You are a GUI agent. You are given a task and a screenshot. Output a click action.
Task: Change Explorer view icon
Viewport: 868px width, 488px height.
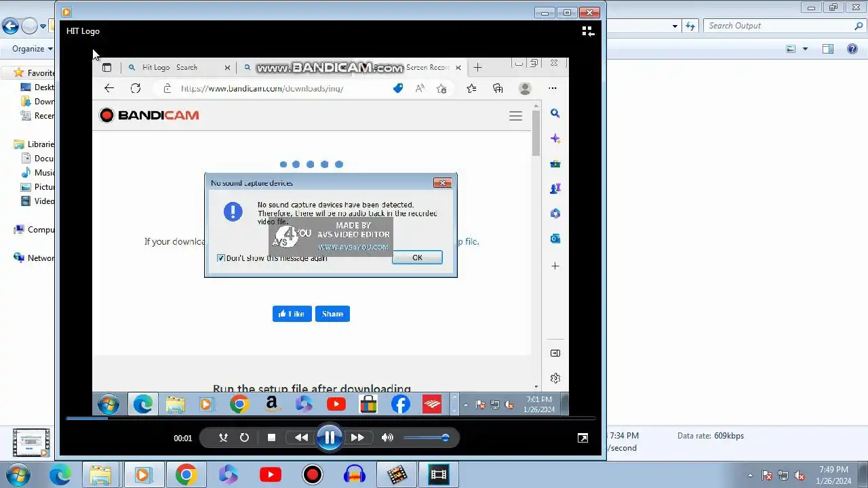click(791, 49)
